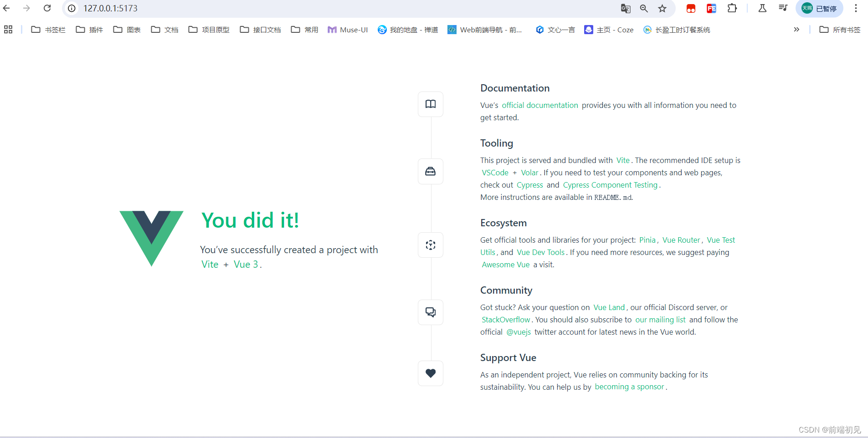This screenshot has width=868, height=438.
Task: Bookmark this page with the star icon
Action: 663,8
